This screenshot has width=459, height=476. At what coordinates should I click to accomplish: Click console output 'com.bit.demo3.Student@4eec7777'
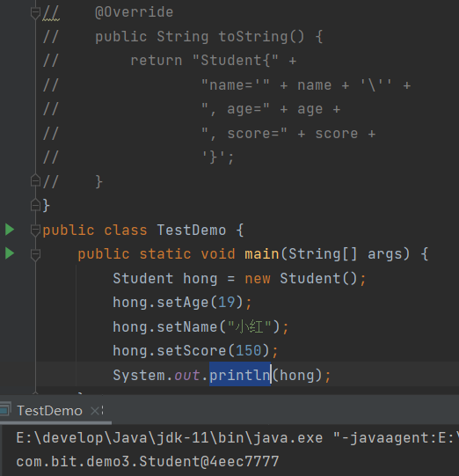pos(148,462)
